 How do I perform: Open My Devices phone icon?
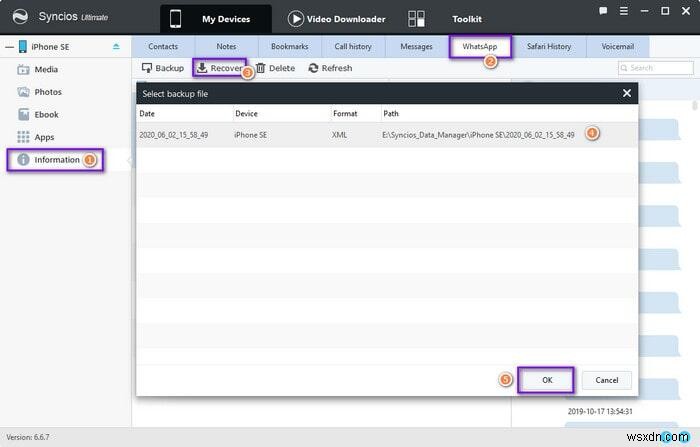175,19
